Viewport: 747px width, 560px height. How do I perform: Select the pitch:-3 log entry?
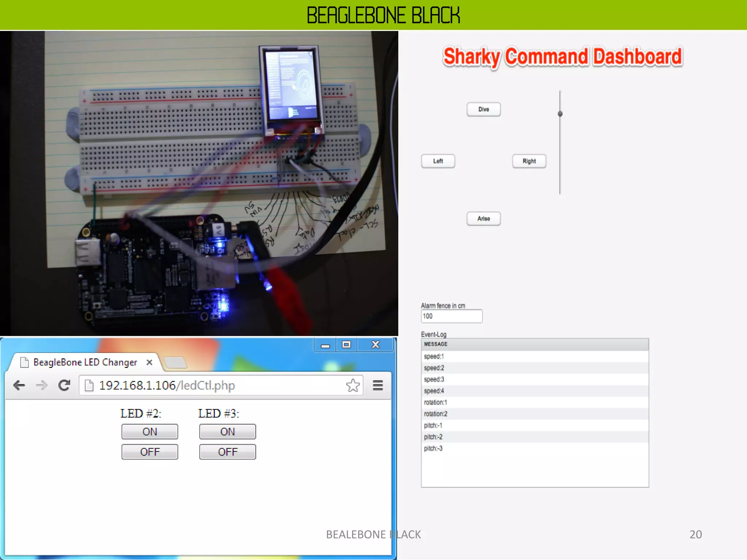(535, 448)
